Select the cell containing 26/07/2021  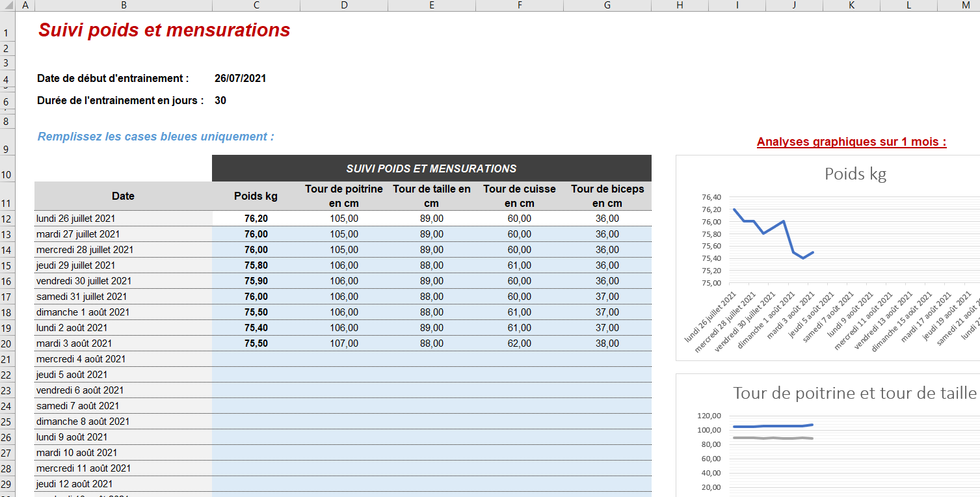pyautogui.click(x=241, y=77)
